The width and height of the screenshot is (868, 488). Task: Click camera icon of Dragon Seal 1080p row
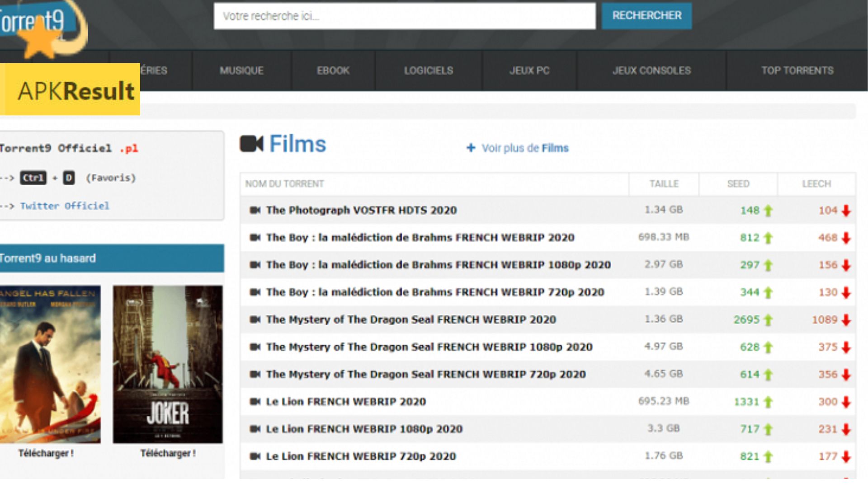(255, 347)
